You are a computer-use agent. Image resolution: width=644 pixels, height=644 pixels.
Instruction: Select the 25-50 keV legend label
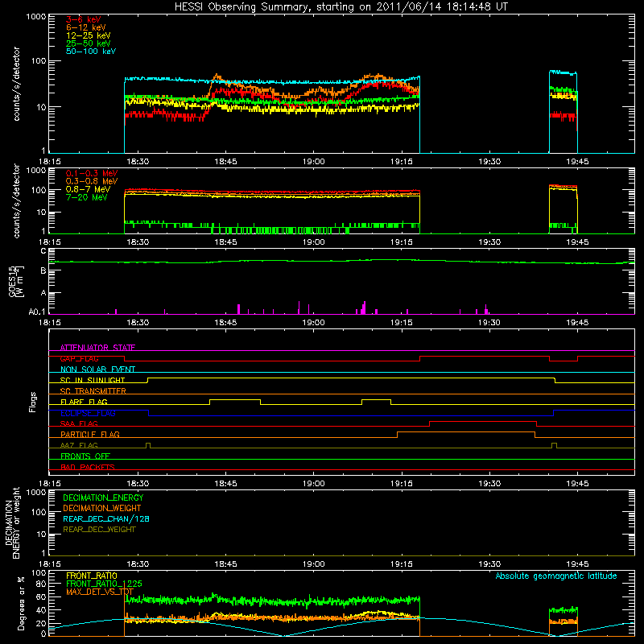[x=89, y=43]
